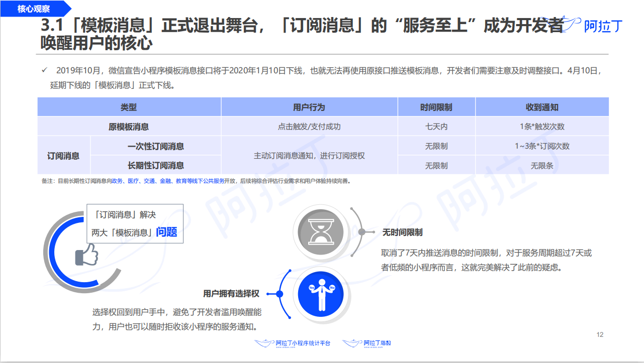Click the 时间限制 column header

tap(436, 107)
